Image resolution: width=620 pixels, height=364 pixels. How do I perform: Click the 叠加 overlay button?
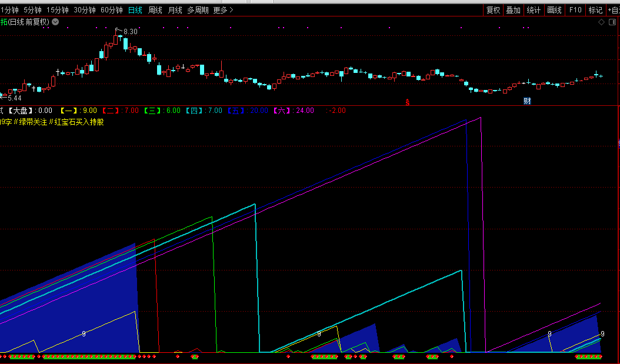(513, 10)
